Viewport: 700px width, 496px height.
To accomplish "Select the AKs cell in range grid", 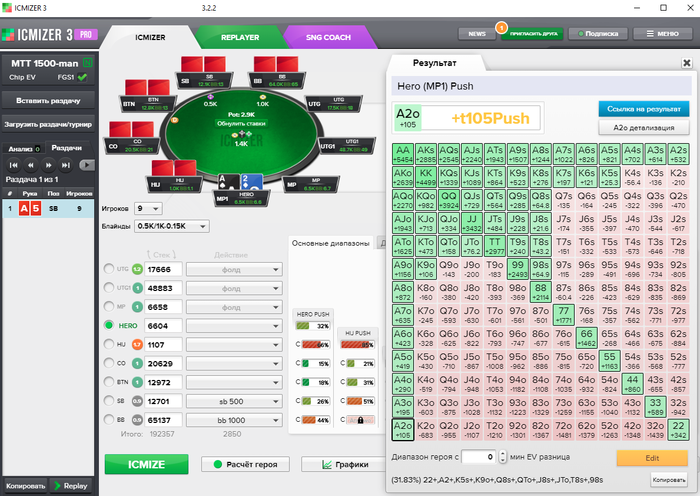I will 425,154.
